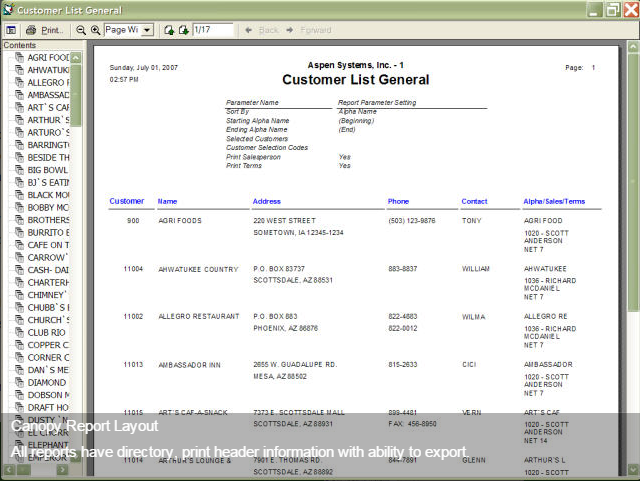Viewport: 640px width, 481px height.
Task: Click page icon beside CHIMNEY'
Action: (19, 294)
